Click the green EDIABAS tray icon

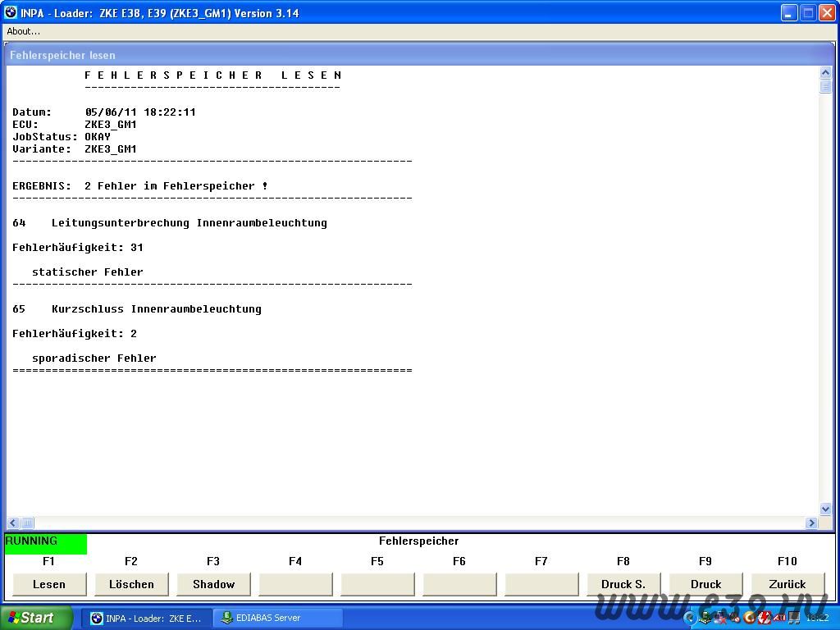pos(705,618)
